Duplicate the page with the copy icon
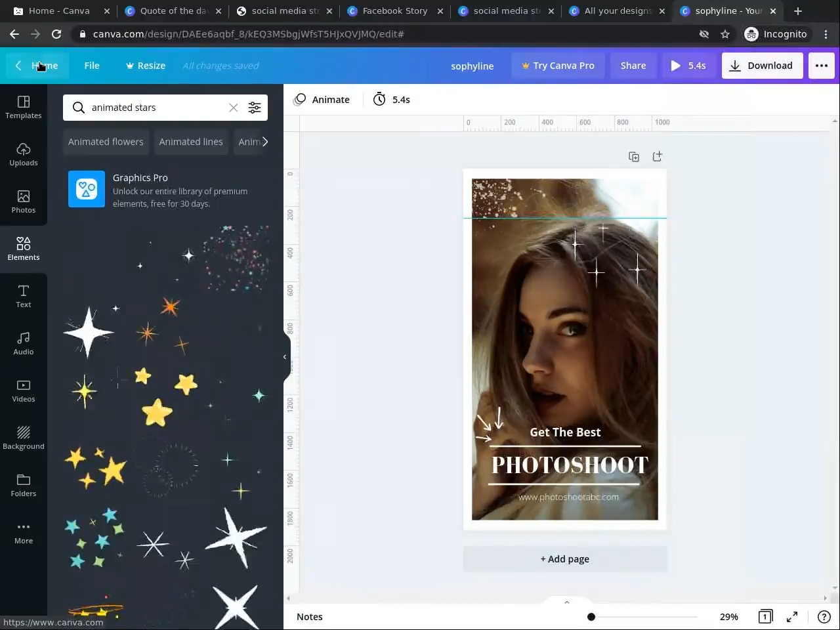The image size is (840, 630). (634, 157)
